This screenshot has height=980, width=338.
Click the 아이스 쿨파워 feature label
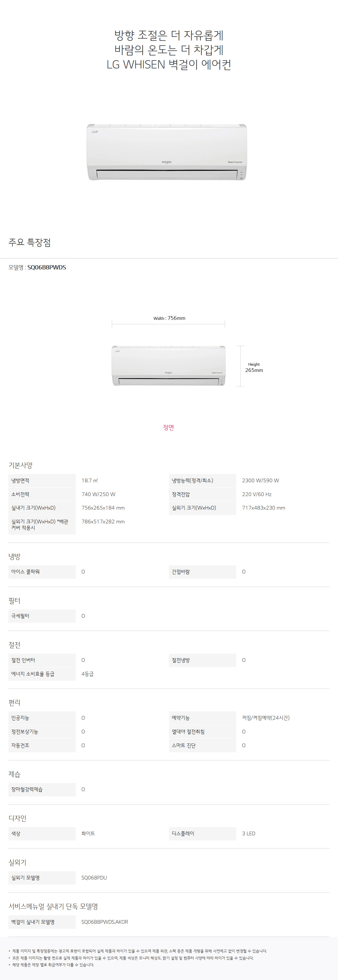coord(25,572)
